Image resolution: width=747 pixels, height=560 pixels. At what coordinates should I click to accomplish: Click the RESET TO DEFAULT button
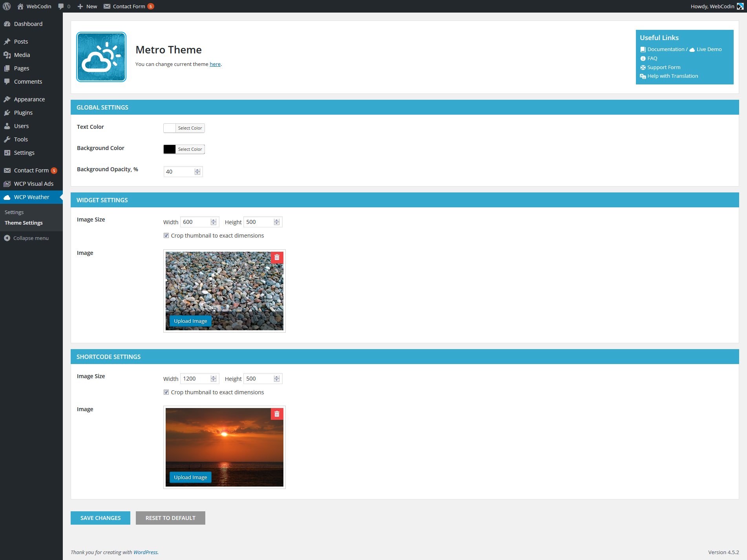(170, 518)
